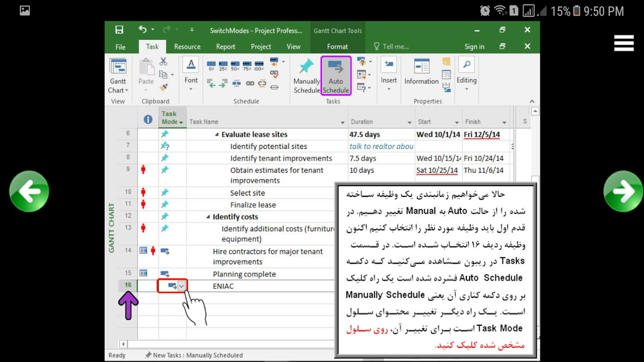Viewport: 644px width, 362px height.
Task: Open the task Information dialog
Action: [421, 72]
